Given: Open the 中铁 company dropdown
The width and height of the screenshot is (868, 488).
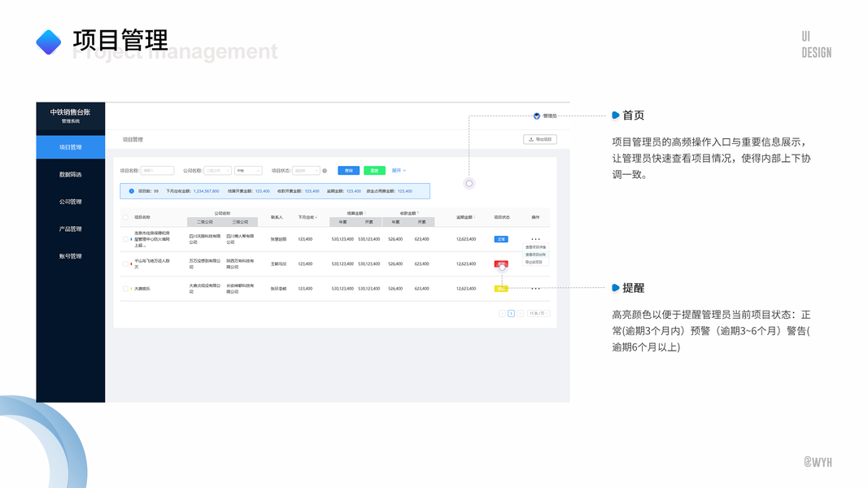Looking at the screenshot, I should 248,171.
